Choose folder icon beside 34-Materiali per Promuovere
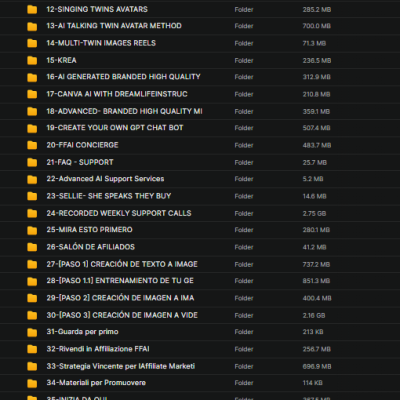This screenshot has height=400, width=400. tap(32, 383)
